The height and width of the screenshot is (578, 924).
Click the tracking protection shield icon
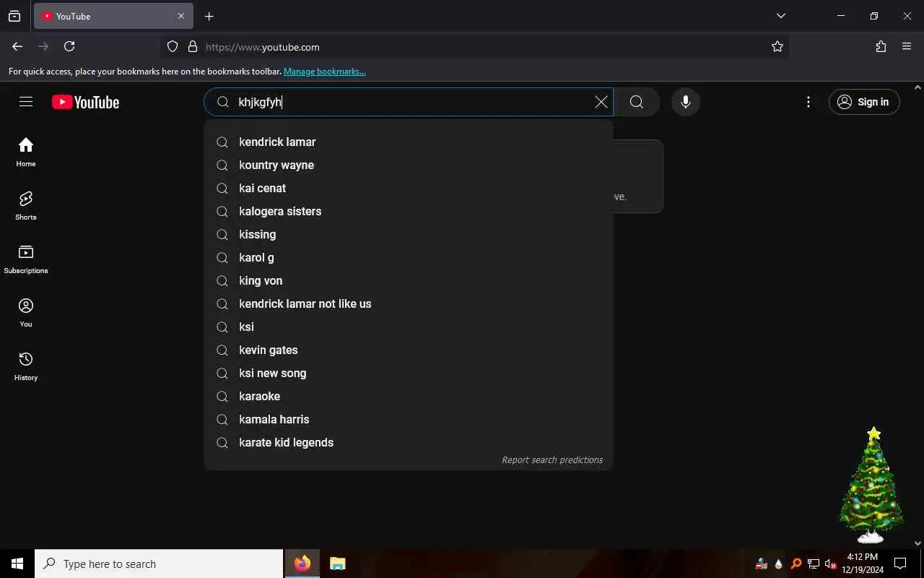pos(173,46)
